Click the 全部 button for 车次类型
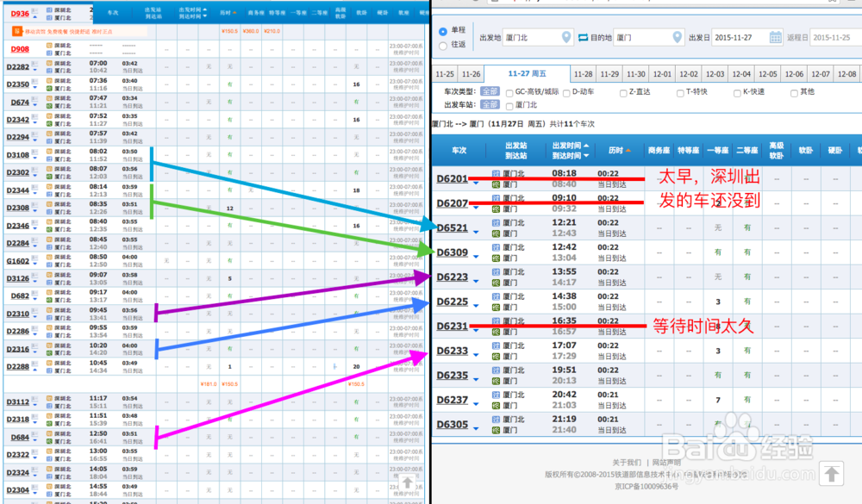The image size is (862, 504). [x=490, y=91]
